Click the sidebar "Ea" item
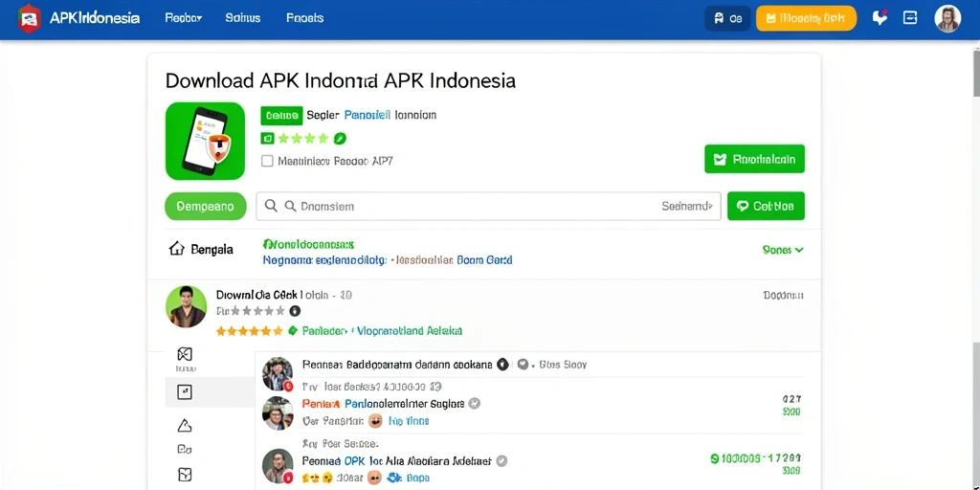This screenshot has height=490, width=980. (x=185, y=449)
